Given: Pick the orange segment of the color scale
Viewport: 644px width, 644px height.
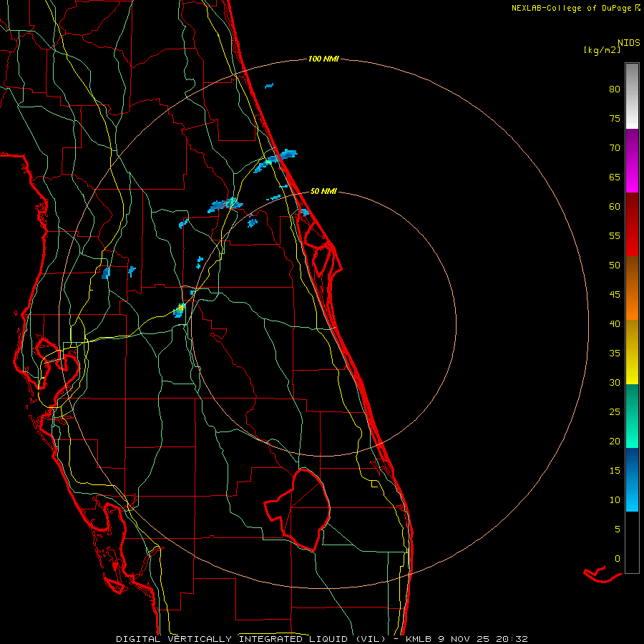Looking at the screenshot, I should click(632, 288).
